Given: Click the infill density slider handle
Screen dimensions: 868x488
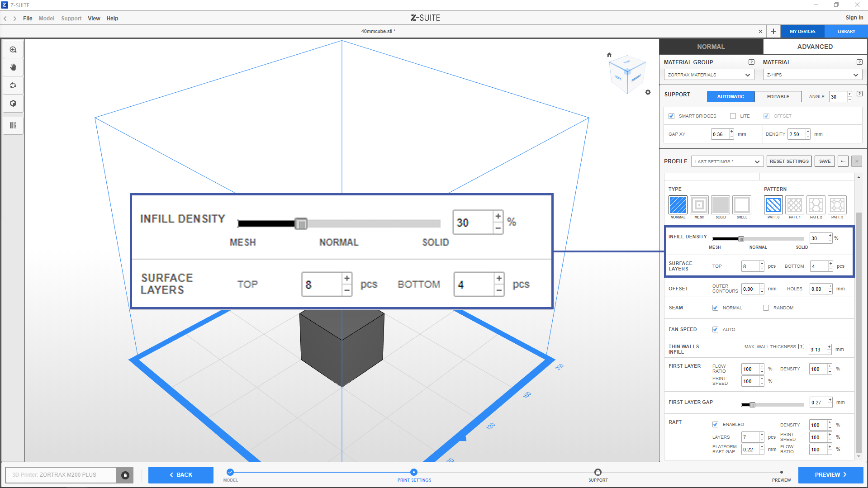Looking at the screenshot, I should pyautogui.click(x=741, y=239).
